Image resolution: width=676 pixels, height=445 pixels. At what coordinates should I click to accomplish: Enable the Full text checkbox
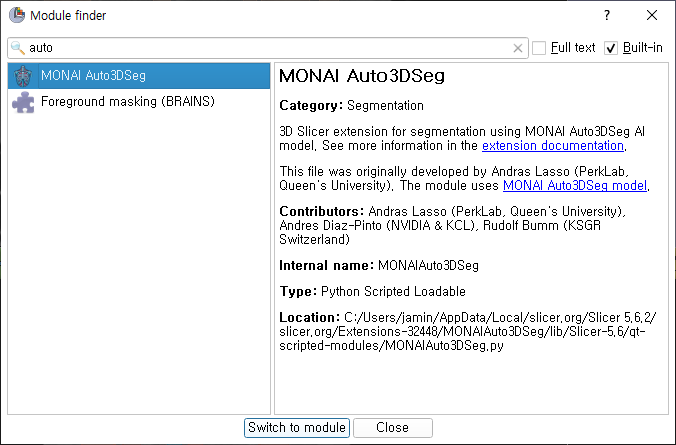(x=539, y=48)
